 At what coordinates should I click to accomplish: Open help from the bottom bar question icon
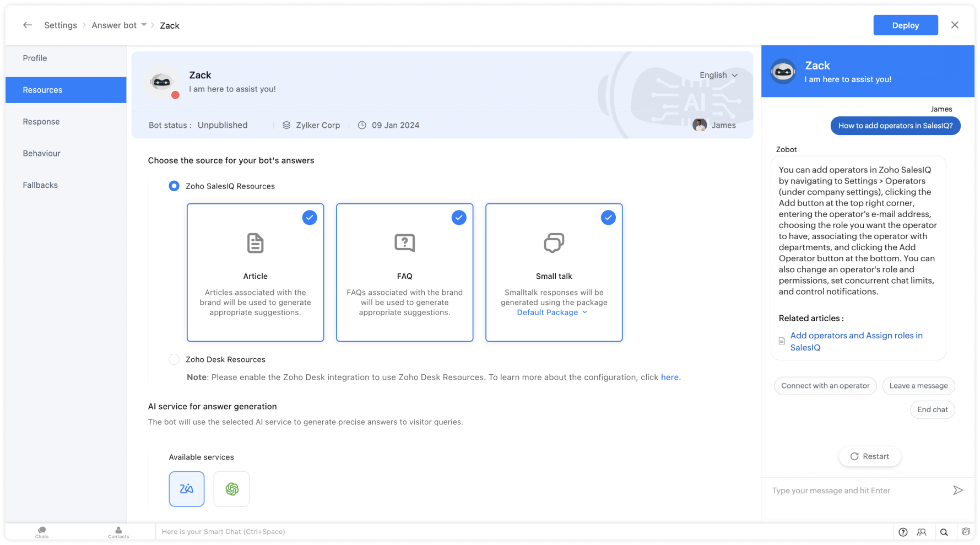click(903, 532)
